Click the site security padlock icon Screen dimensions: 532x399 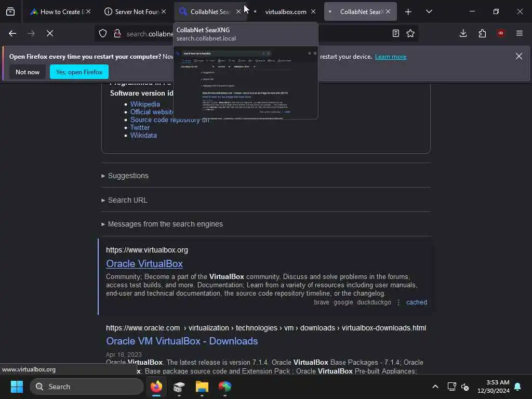click(117, 33)
